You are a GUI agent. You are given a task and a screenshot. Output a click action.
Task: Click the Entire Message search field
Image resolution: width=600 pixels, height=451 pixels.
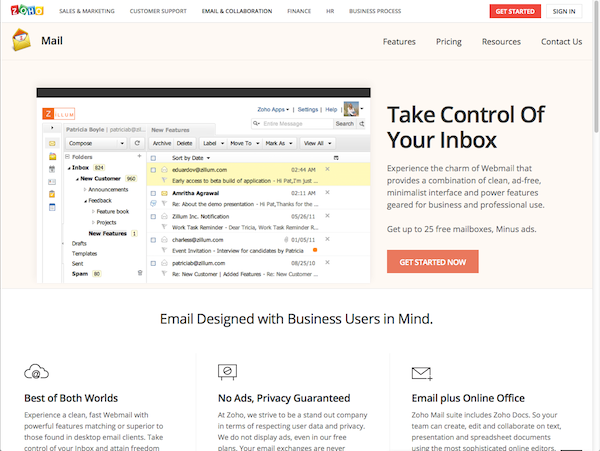pyautogui.click(x=293, y=124)
